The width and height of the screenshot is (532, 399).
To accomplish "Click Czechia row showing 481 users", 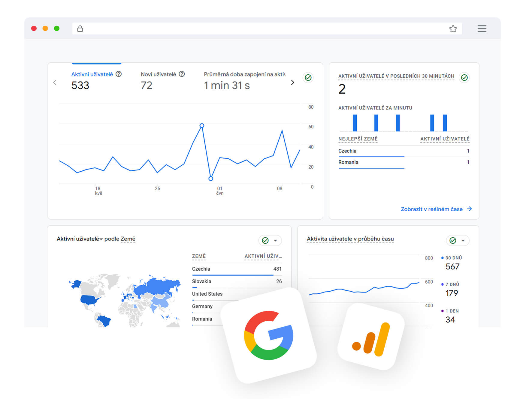I will [x=237, y=269].
